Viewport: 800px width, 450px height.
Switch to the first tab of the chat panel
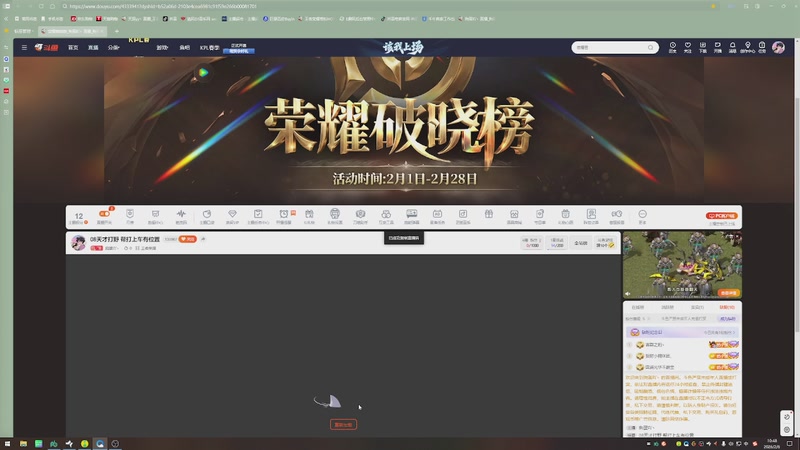tap(638, 308)
